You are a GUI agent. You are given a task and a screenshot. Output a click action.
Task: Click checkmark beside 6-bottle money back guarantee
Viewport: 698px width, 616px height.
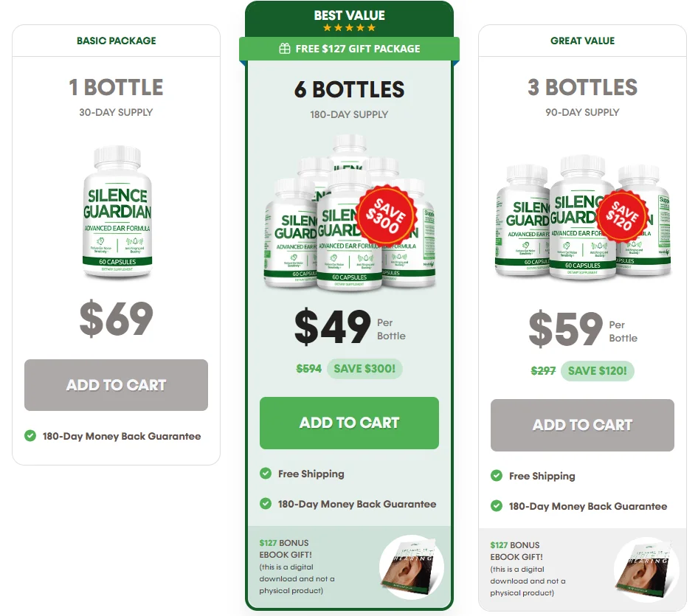tap(266, 504)
